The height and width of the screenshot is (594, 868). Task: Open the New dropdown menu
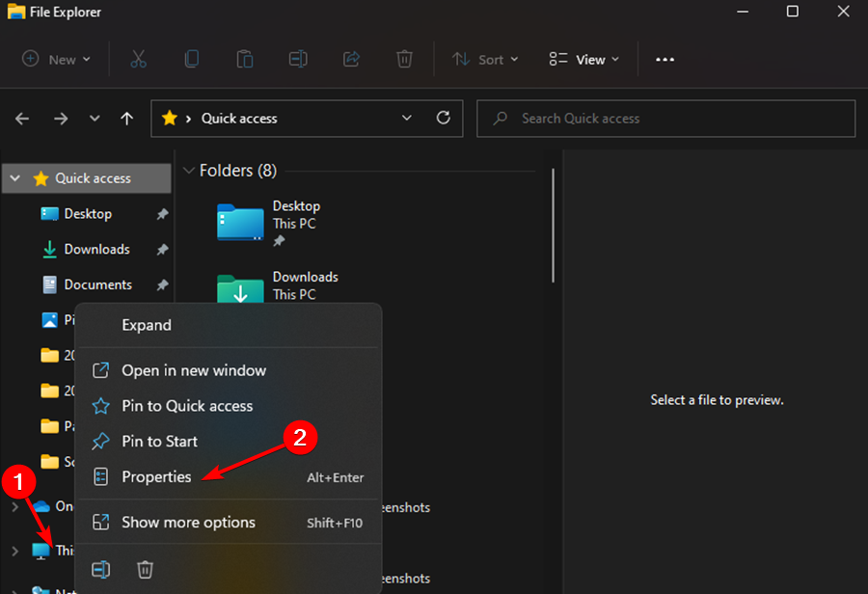(57, 59)
